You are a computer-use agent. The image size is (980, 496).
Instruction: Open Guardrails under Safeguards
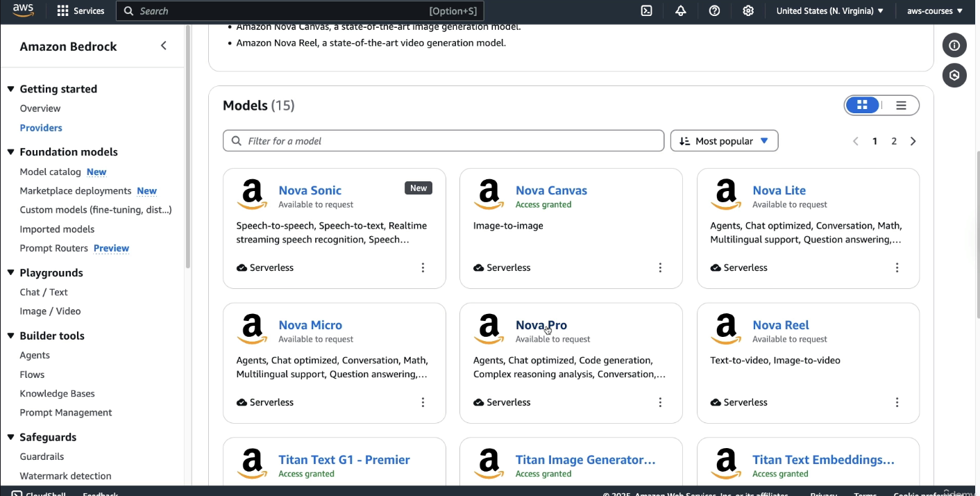(42, 456)
